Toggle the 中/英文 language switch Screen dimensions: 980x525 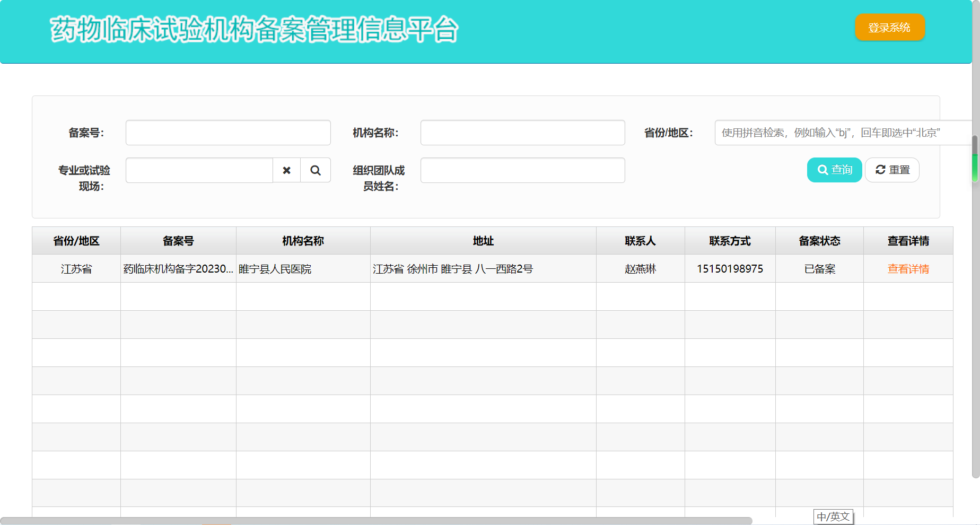pyautogui.click(x=833, y=517)
